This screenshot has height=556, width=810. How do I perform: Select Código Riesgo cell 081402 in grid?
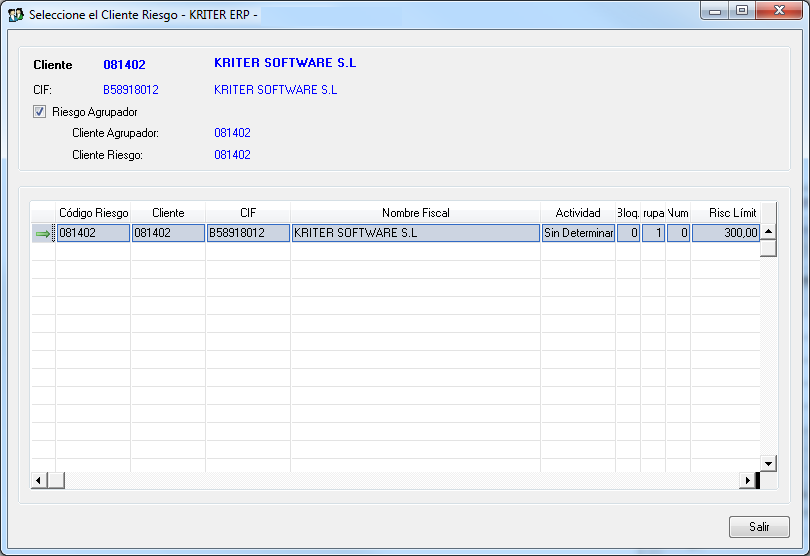[93, 233]
